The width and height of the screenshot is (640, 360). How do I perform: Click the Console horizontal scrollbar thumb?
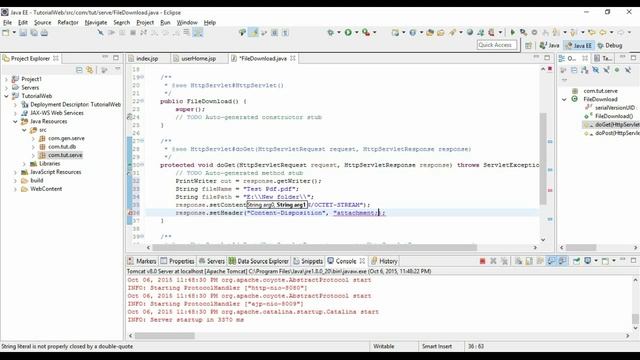tap(165, 336)
